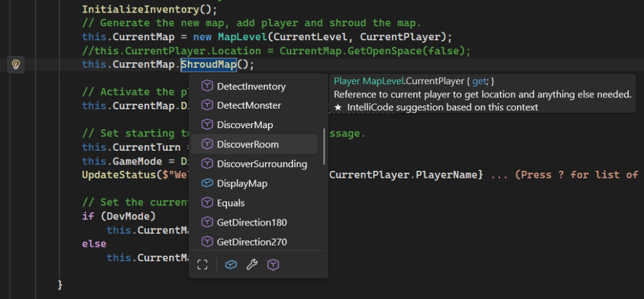Click Player type in tooltip signature

pos(347,81)
